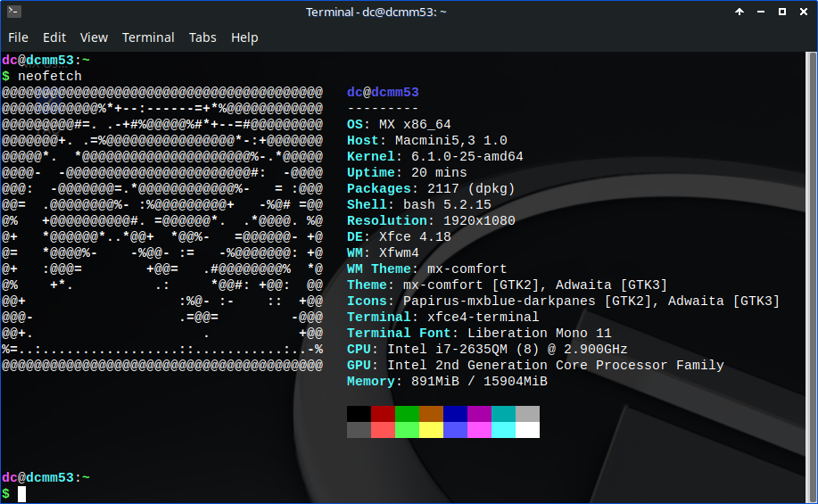Click the 'Terminal: xfce4-terminal' line
Image resolution: width=818 pixels, height=504 pixels.
click(443, 318)
